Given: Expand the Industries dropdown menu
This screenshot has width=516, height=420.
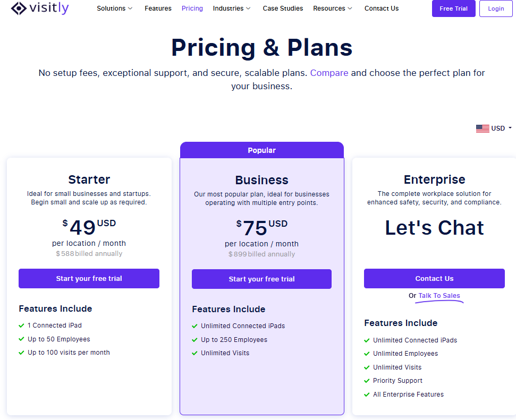Looking at the screenshot, I should [x=232, y=8].
